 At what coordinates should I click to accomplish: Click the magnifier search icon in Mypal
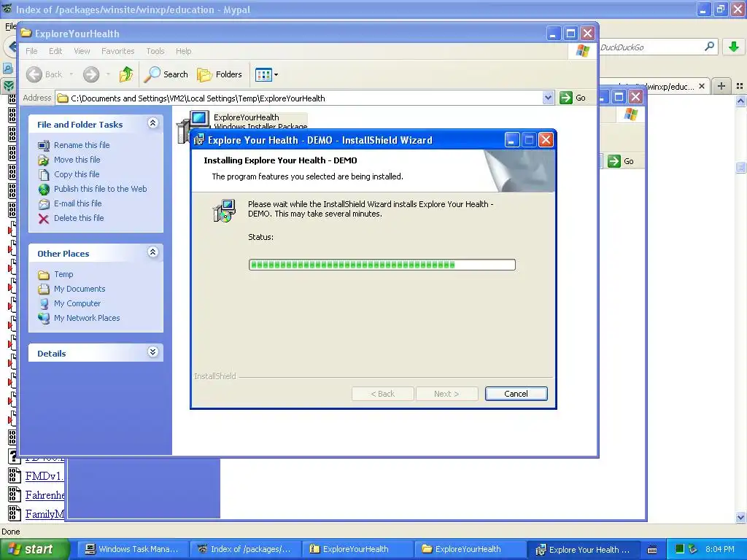(709, 47)
